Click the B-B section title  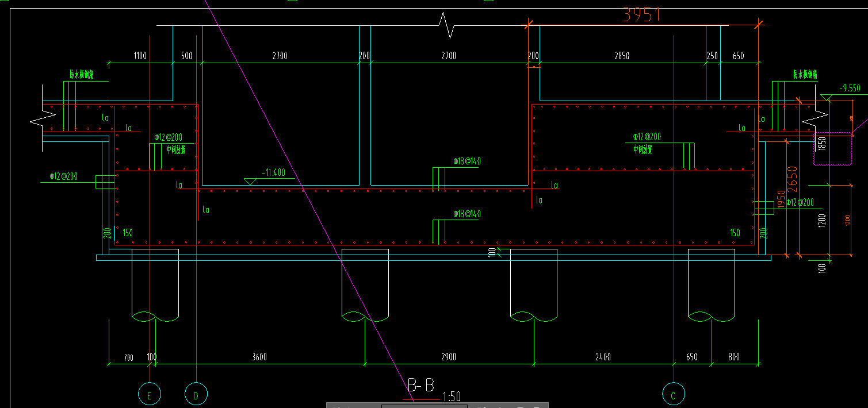tap(420, 385)
